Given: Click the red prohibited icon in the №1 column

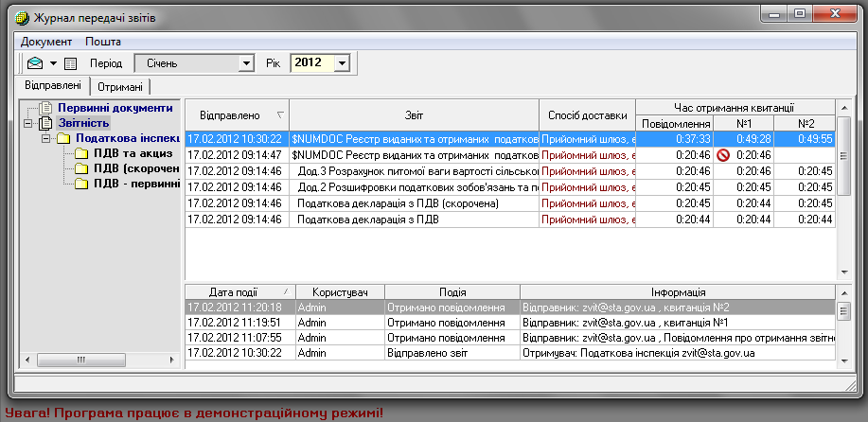Looking at the screenshot, I should pyautogui.click(x=722, y=154).
